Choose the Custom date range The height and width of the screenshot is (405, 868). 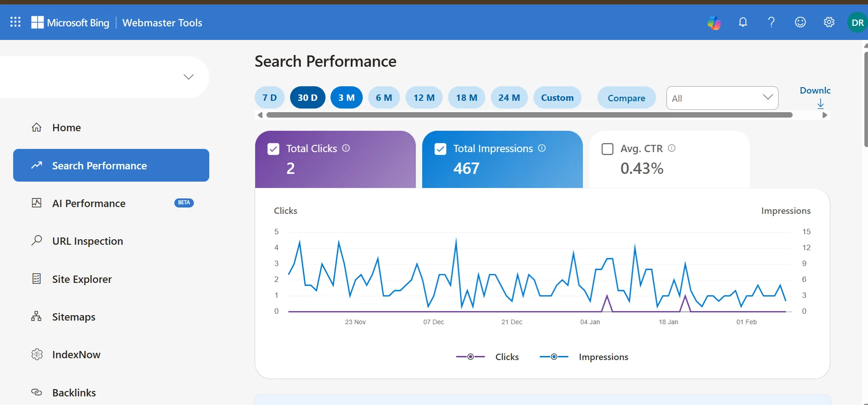click(x=557, y=98)
